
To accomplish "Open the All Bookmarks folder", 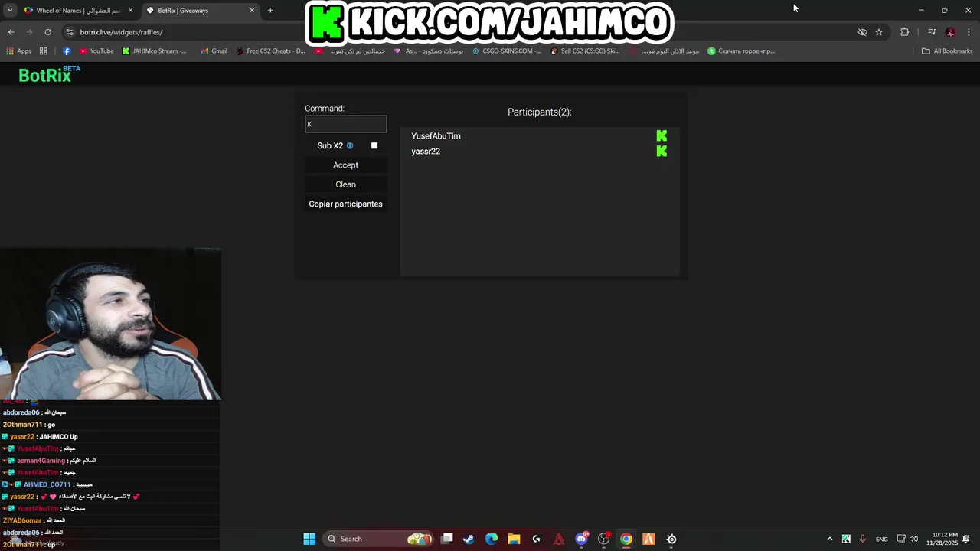I will [x=946, y=51].
